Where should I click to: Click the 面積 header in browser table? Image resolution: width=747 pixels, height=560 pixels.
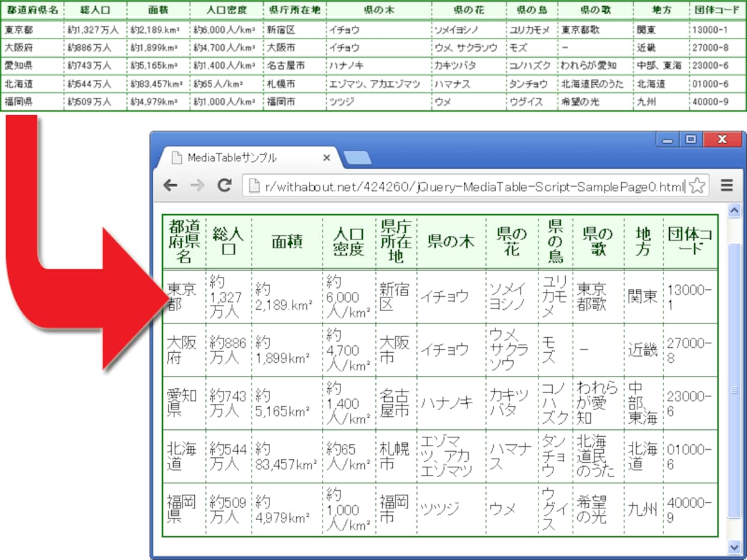pos(287,241)
